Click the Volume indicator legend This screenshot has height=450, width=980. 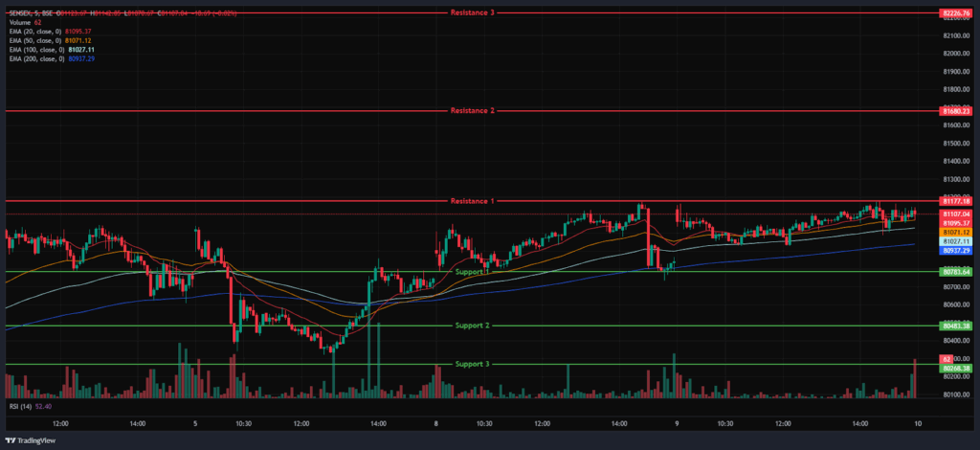click(22, 22)
